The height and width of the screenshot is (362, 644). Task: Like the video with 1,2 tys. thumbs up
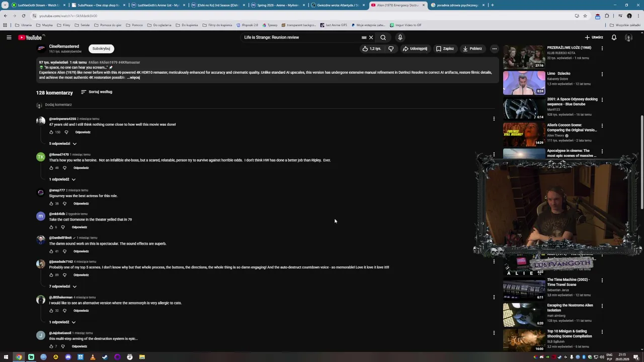pyautogui.click(x=371, y=49)
